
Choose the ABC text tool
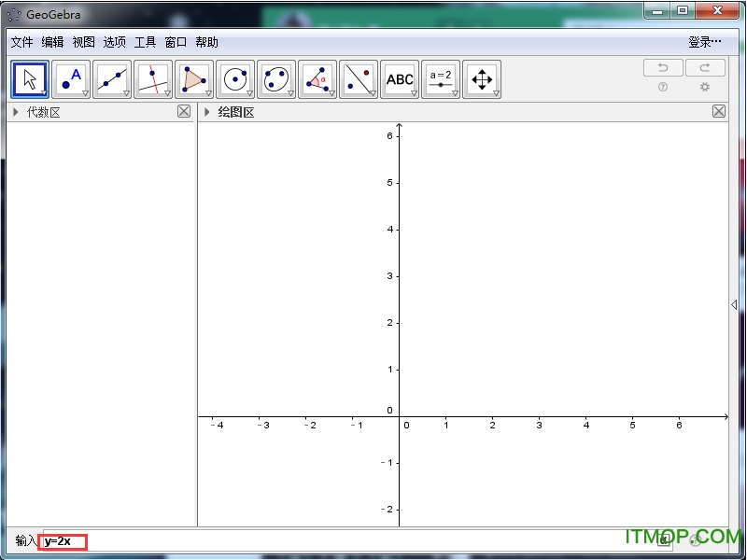tap(400, 78)
